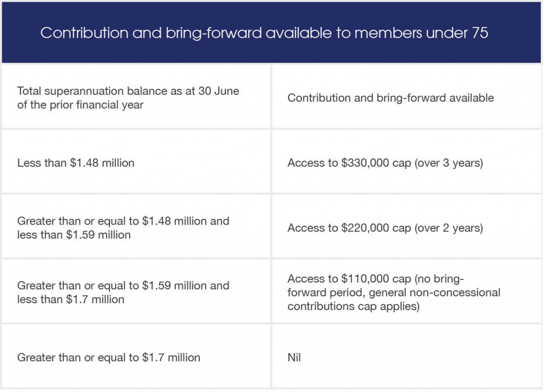Click 'Access to $330,000 cap' cell
Image resolution: width=544 pixels, height=392 pixels.
pyautogui.click(x=406, y=161)
